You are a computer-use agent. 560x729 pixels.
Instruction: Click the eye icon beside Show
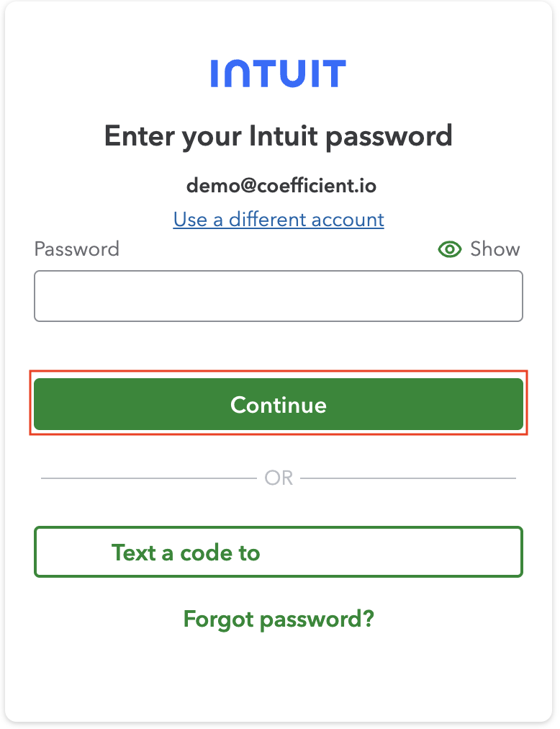(x=450, y=249)
